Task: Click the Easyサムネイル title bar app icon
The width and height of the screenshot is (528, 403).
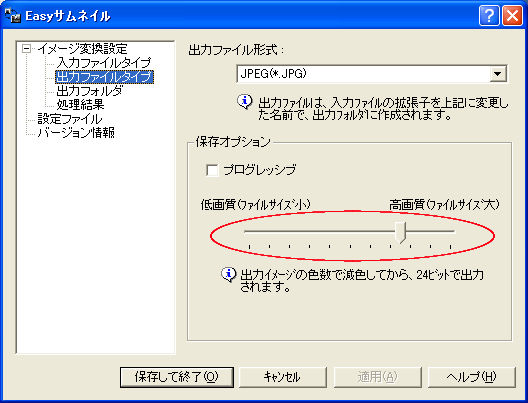Action: point(13,16)
